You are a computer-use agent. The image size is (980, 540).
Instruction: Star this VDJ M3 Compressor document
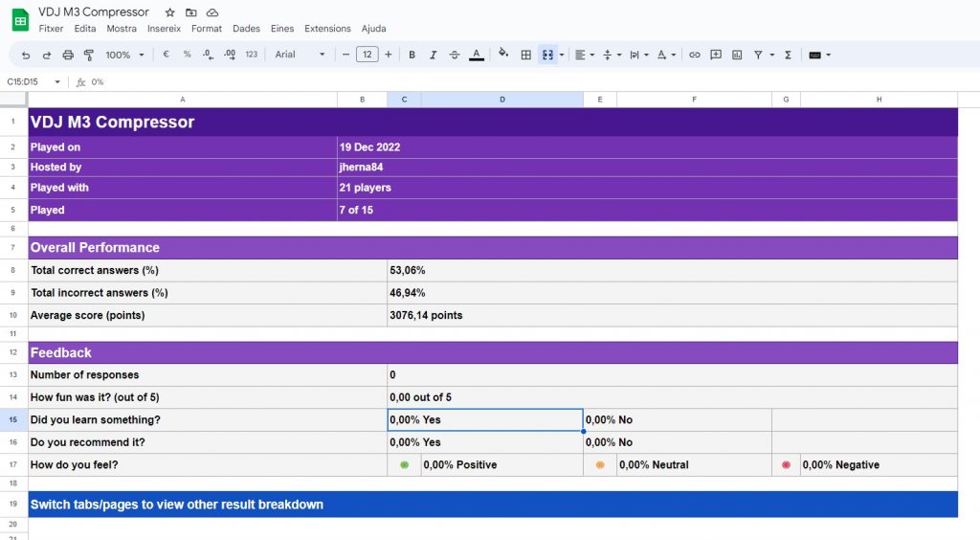pyautogui.click(x=170, y=12)
